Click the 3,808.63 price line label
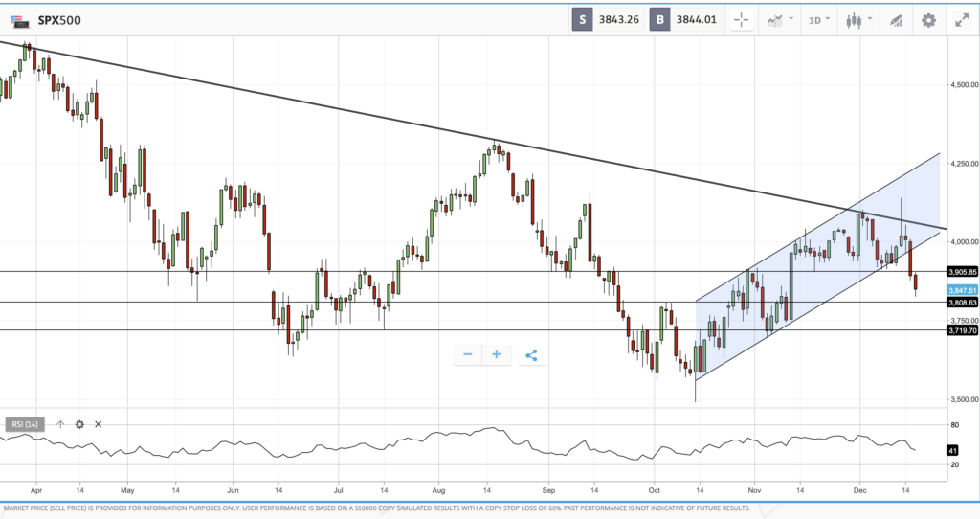 (962, 303)
